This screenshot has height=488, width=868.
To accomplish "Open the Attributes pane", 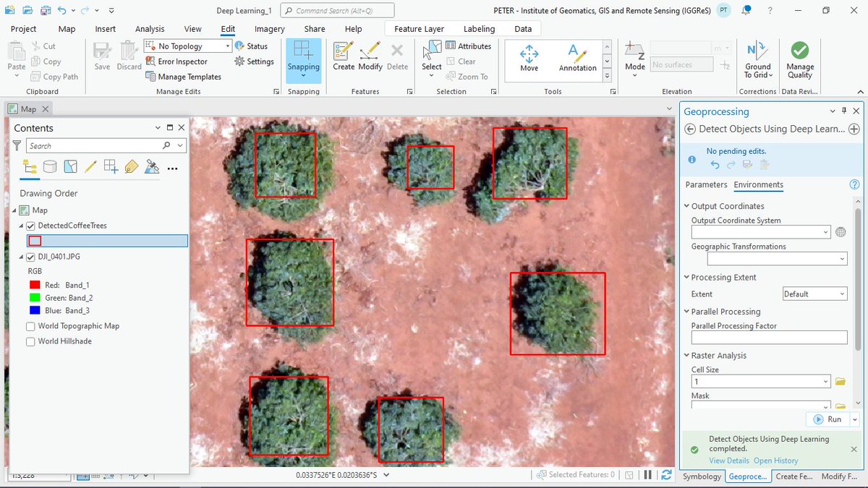I will (469, 46).
